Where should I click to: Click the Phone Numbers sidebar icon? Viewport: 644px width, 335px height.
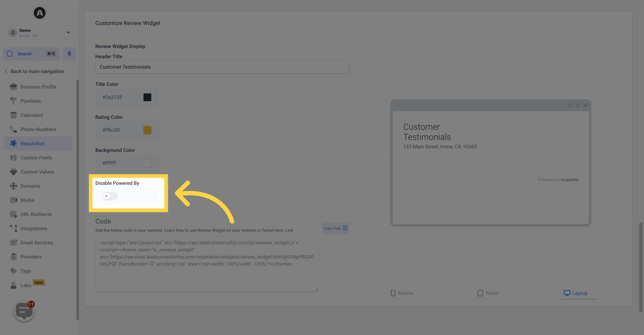coord(13,129)
